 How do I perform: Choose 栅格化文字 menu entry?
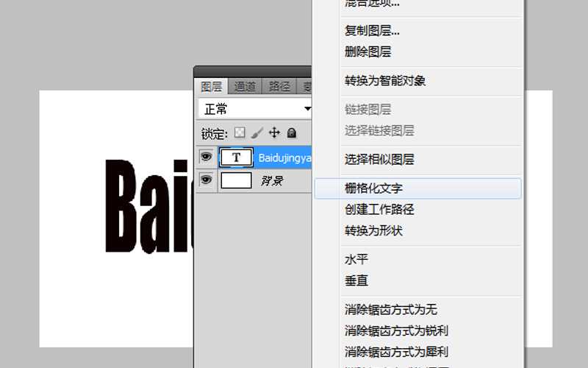[x=417, y=188]
